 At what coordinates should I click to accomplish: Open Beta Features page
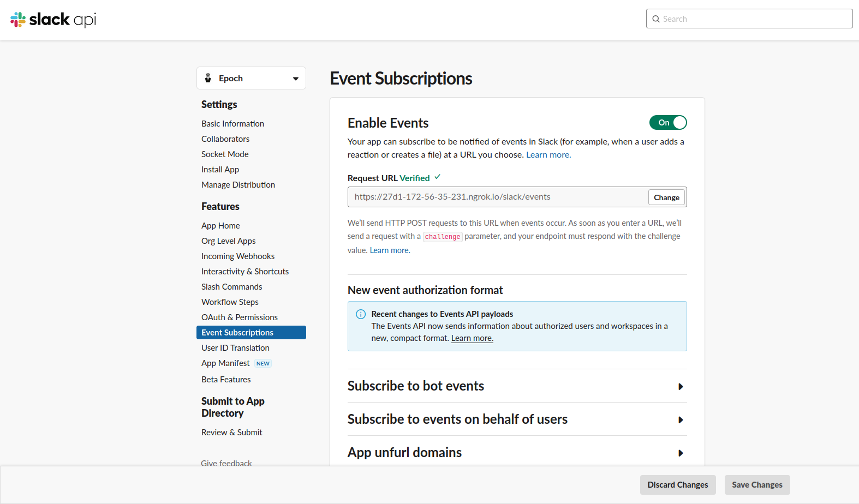226,380
